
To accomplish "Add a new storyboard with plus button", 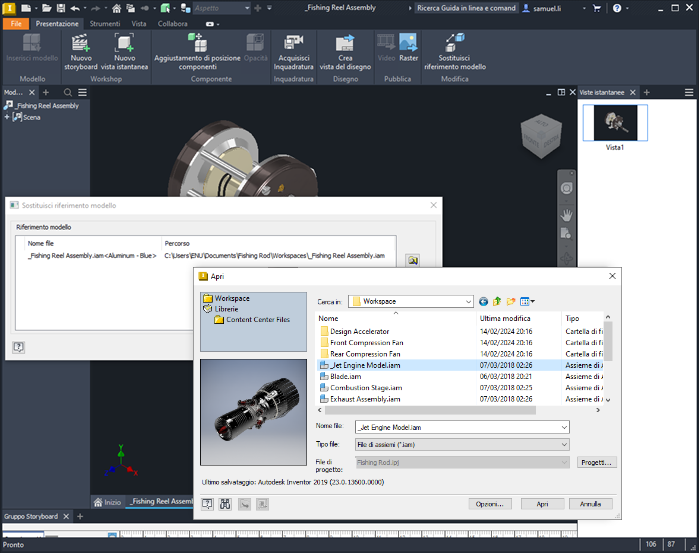I will 80,516.
